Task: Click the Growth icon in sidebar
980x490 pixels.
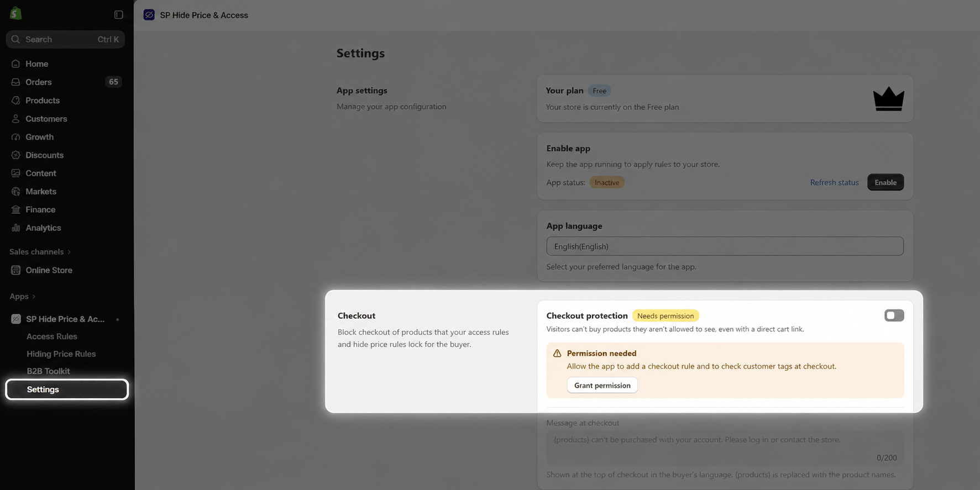Action: [15, 136]
